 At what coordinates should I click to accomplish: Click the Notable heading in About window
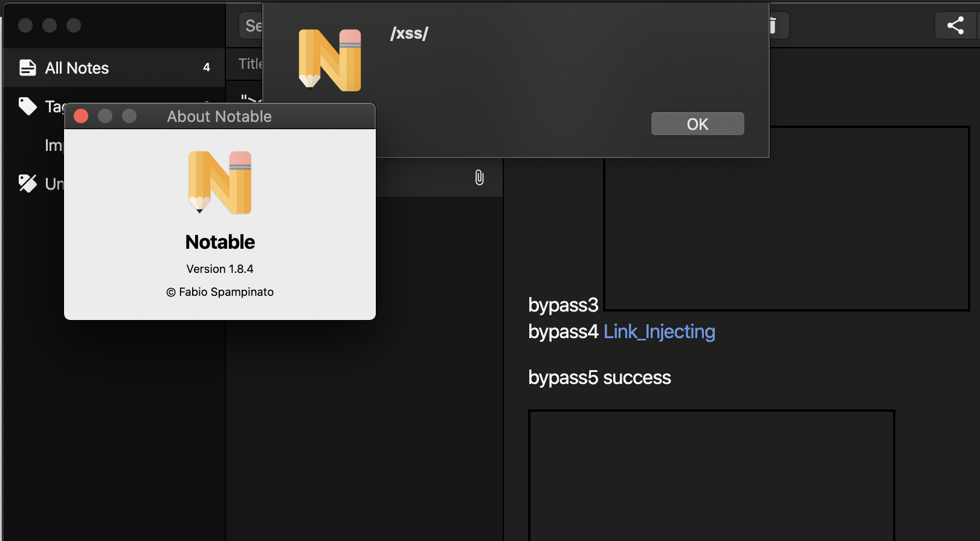pyautogui.click(x=220, y=242)
